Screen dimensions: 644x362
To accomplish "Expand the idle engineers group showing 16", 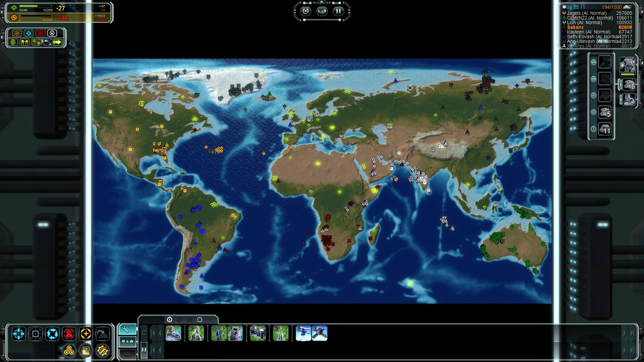I will pos(629,85).
